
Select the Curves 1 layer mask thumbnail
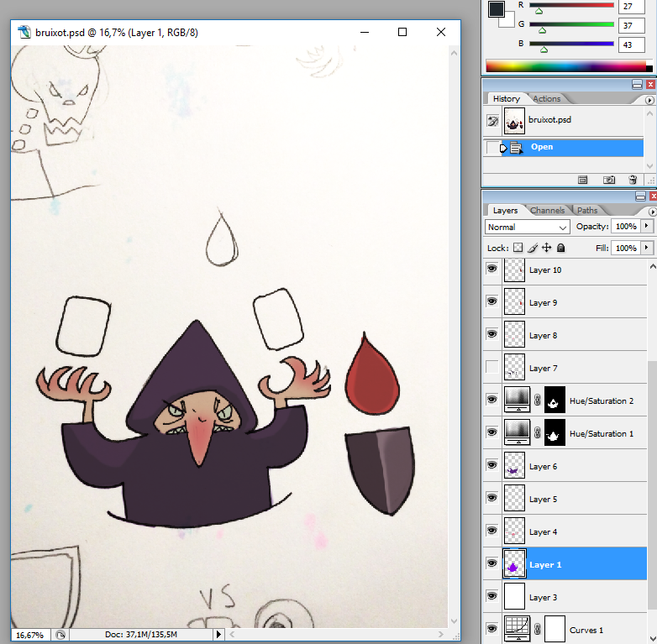(555, 629)
